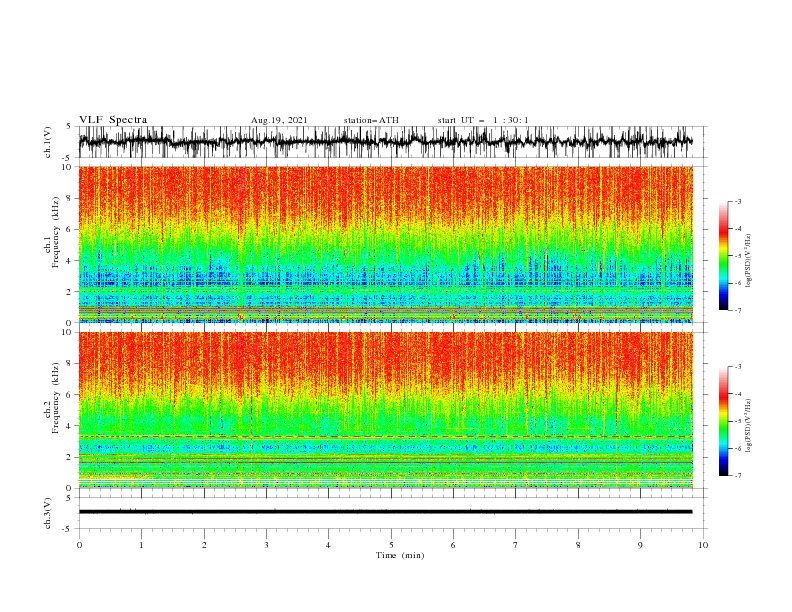Click the time axis tick label '7'
Viewport: 792px width, 612px height.
515,545
